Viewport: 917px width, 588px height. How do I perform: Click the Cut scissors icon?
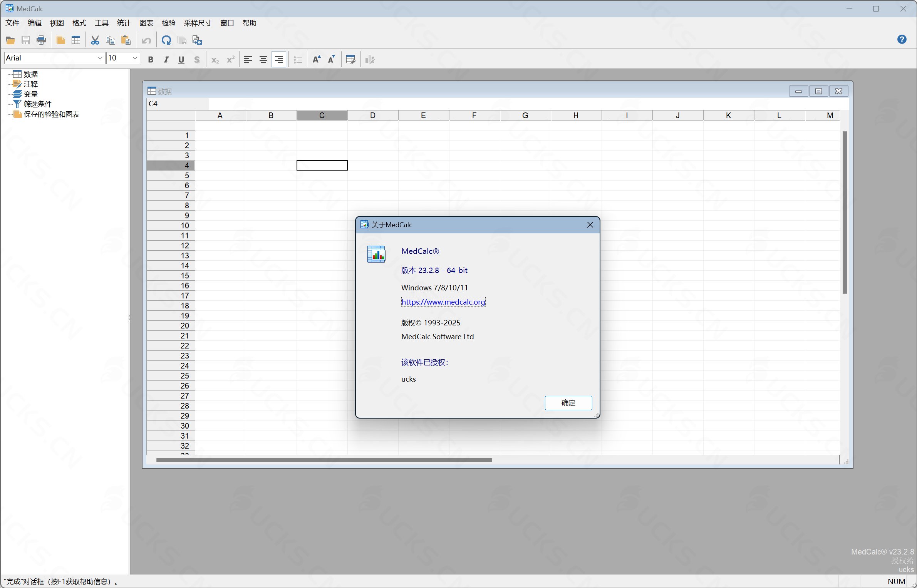tap(95, 40)
